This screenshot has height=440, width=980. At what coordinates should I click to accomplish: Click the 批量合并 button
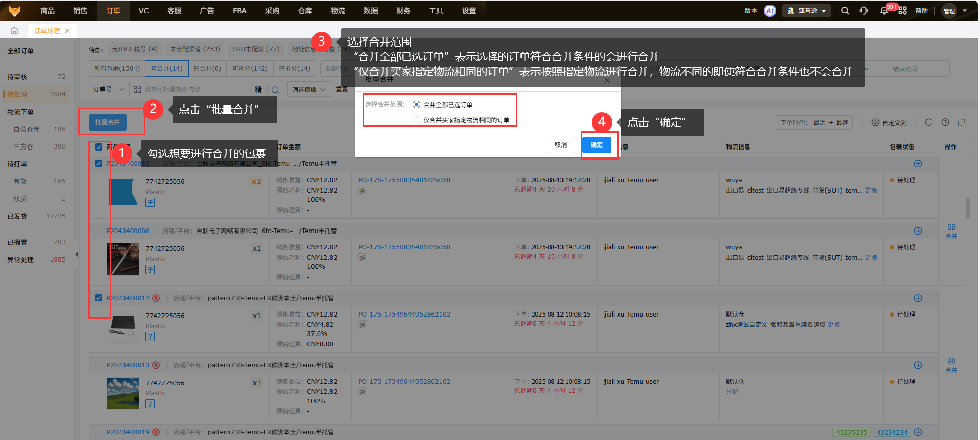(x=108, y=122)
